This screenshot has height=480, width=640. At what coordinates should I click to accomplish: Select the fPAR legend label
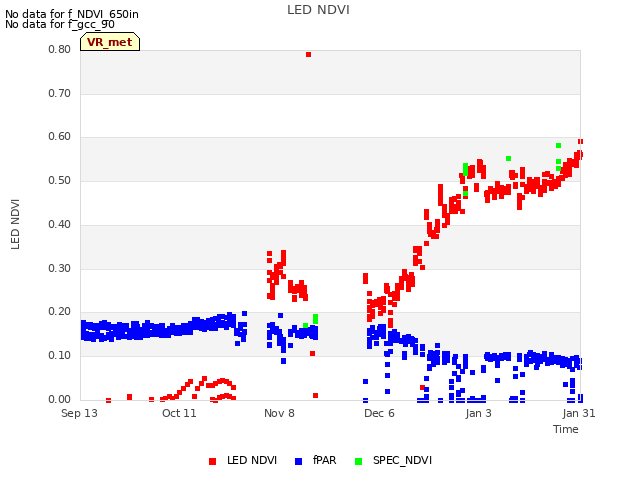(x=324, y=460)
